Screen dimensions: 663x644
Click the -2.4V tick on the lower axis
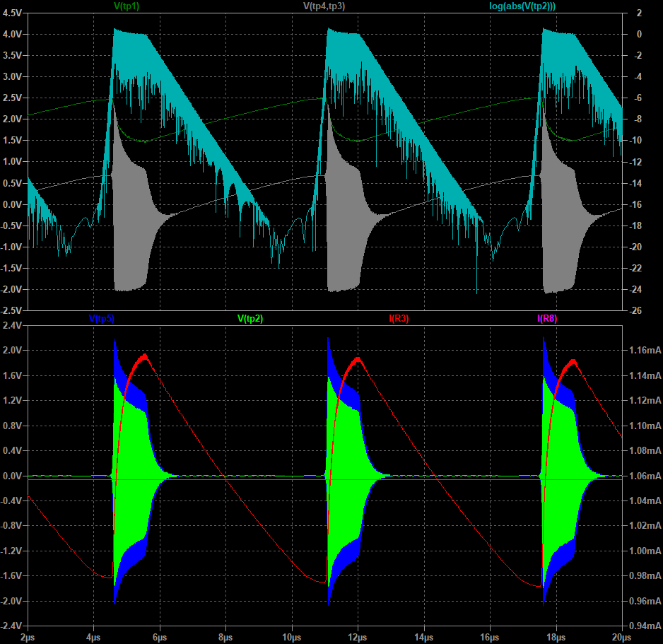pyautogui.click(x=11, y=626)
